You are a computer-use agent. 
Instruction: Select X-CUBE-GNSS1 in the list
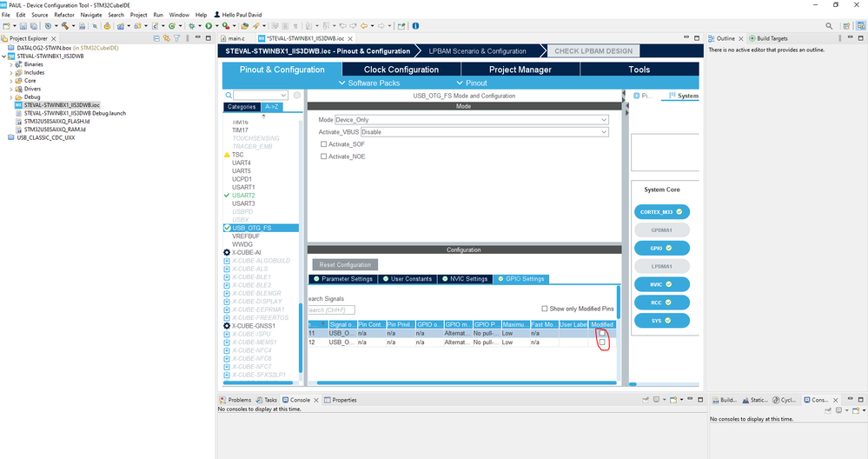coord(254,326)
